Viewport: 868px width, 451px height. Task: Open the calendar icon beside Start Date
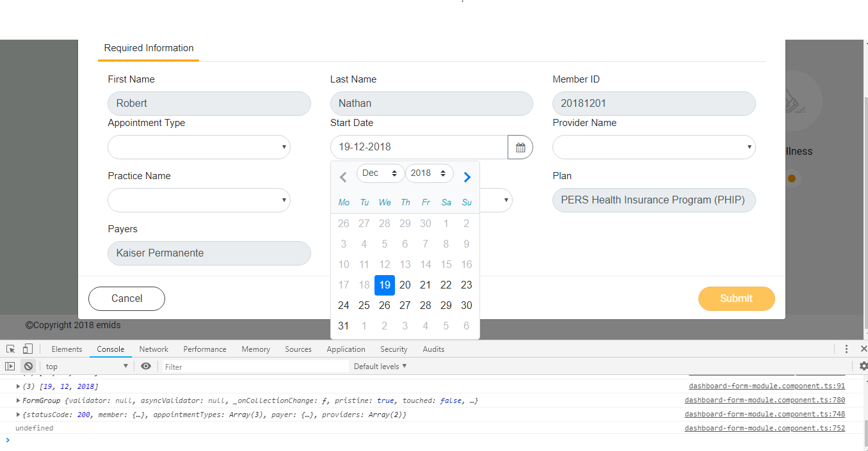[x=520, y=146]
